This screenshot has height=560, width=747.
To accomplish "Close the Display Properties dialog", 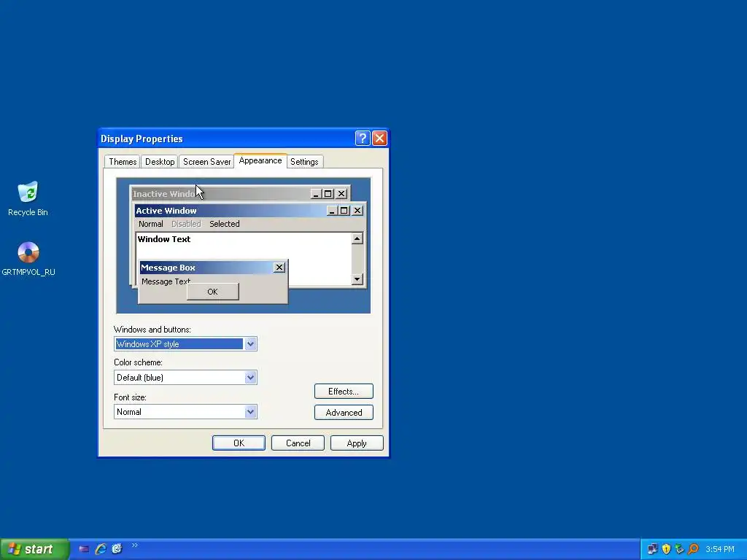I will 379,138.
